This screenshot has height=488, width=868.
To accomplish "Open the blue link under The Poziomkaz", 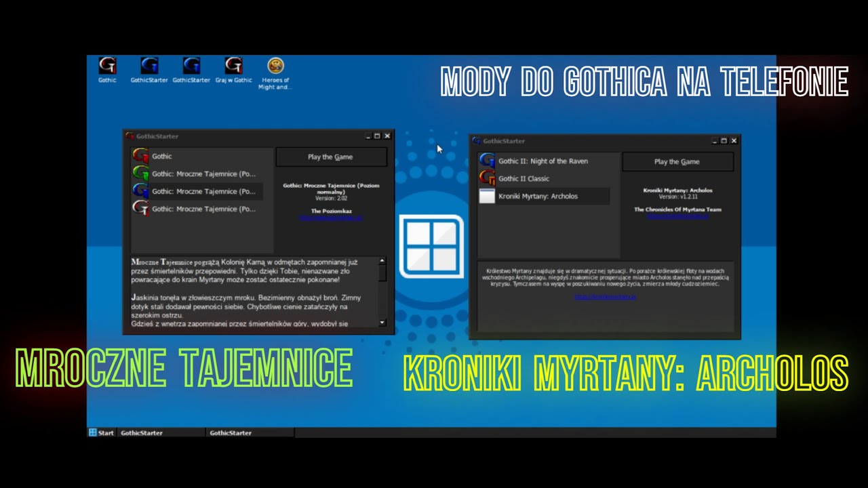I will coord(331,218).
